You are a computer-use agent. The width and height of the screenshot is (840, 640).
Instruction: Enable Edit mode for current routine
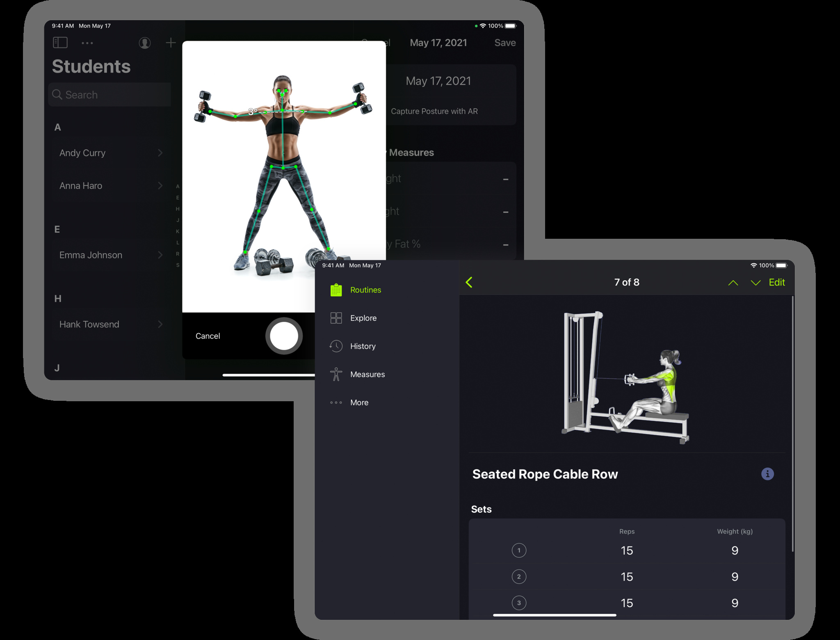pos(776,282)
